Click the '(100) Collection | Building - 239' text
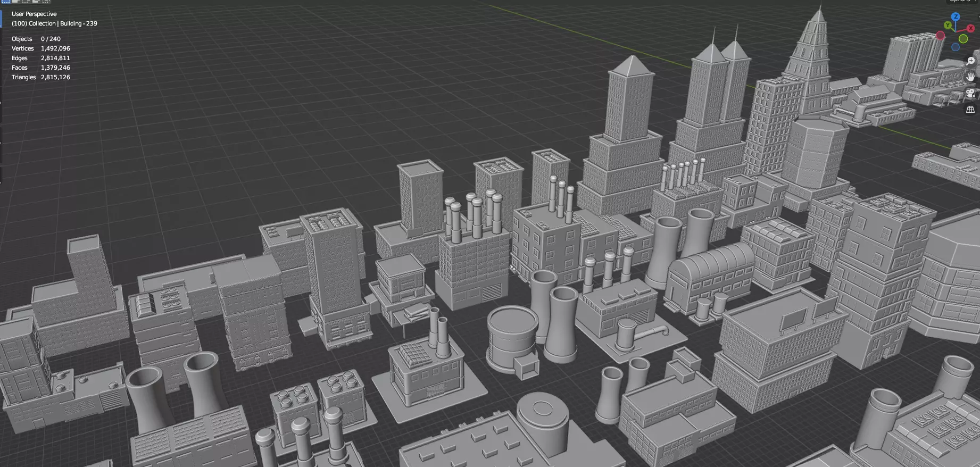980x467 pixels. (54, 23)
